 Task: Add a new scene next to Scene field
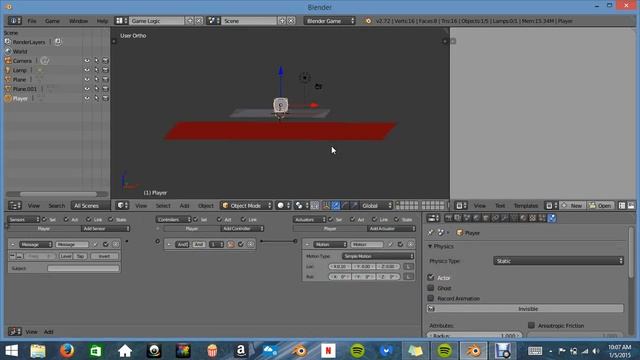(282, 20)
